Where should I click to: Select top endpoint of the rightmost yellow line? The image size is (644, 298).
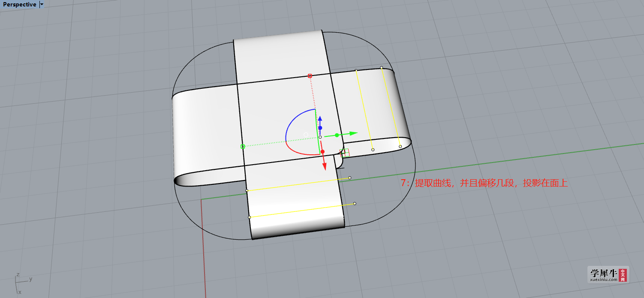382,68
